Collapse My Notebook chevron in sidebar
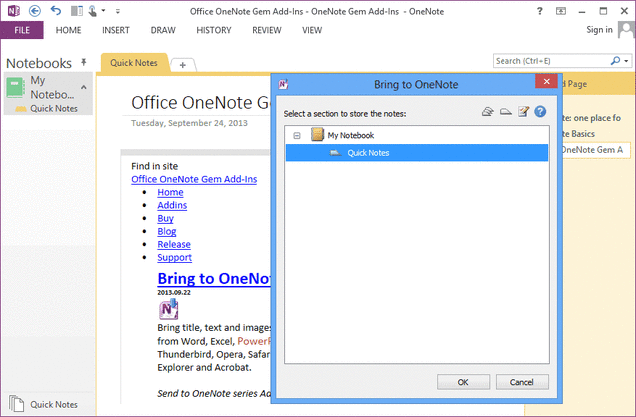This screenshot has width=636, height=417. coord(84,87)
